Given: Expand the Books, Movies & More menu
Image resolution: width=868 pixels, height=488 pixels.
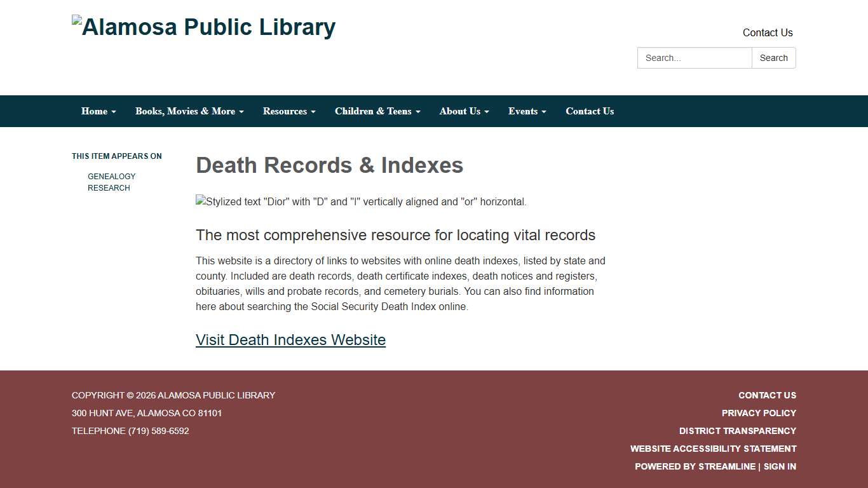Looking at the screenshot, I should (189, 111).
